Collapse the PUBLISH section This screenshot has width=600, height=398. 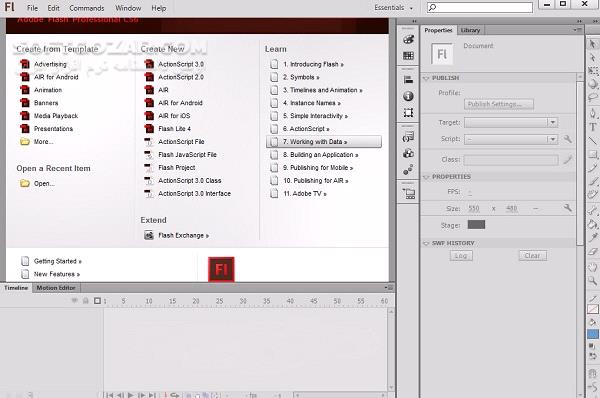(426, 78)
